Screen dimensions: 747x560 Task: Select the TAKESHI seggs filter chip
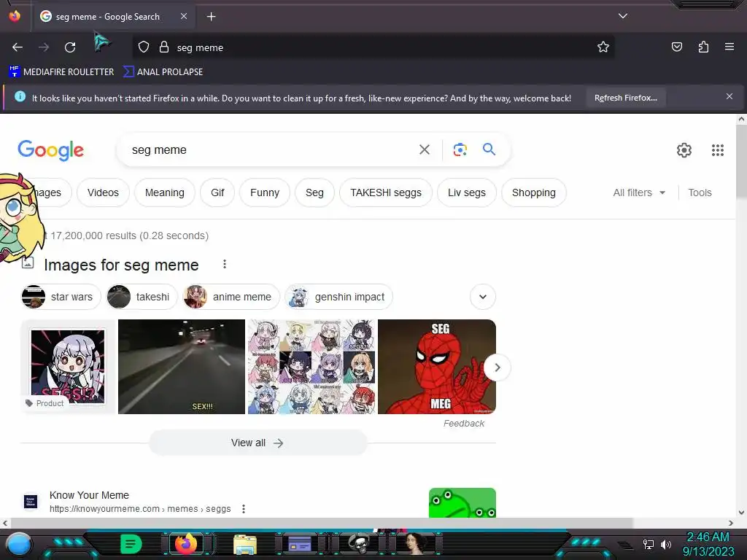click(x=386, y=192)
